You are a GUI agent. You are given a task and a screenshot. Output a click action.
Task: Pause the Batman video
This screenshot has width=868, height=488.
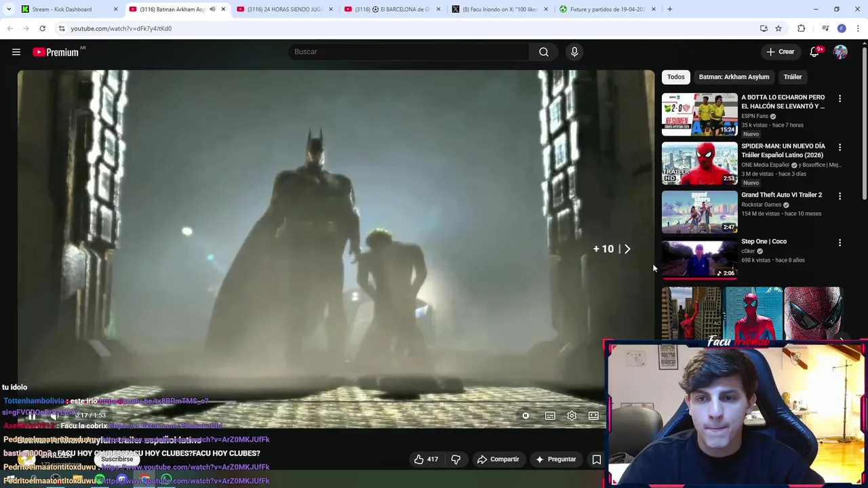(32, 416)
